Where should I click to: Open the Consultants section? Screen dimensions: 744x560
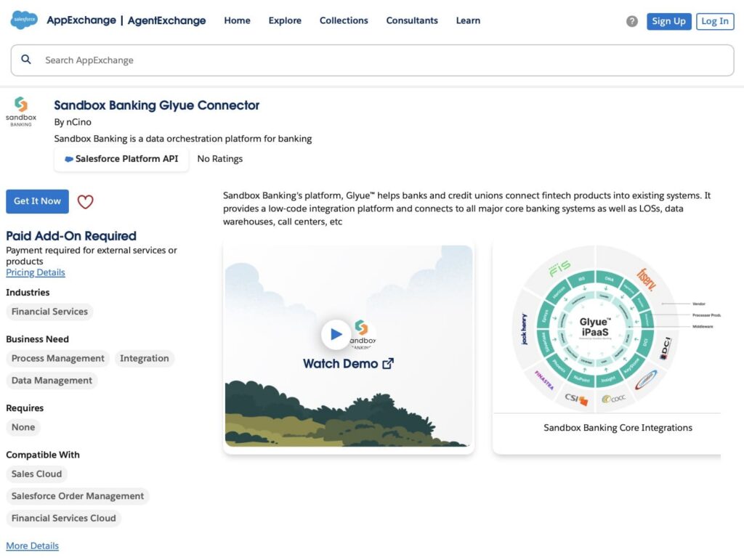[412, 20]
